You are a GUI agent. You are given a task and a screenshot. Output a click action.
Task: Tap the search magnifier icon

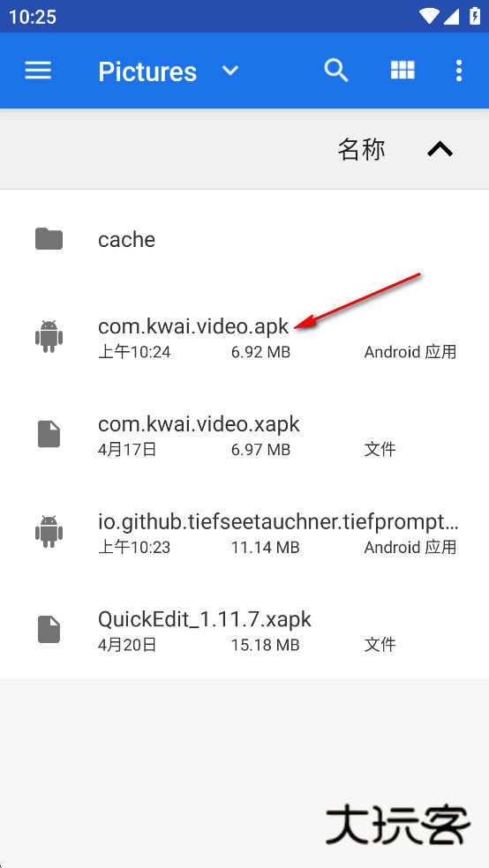coord(336,71)
